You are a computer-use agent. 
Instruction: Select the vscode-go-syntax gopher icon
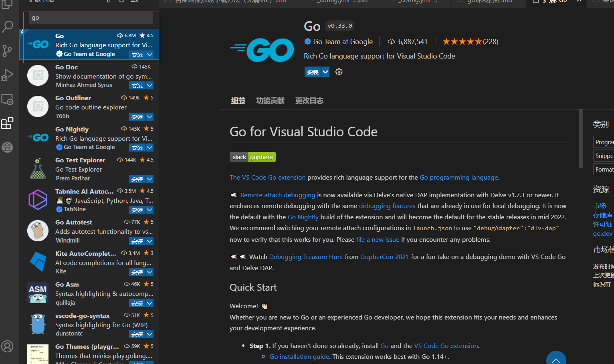(38, 324)
